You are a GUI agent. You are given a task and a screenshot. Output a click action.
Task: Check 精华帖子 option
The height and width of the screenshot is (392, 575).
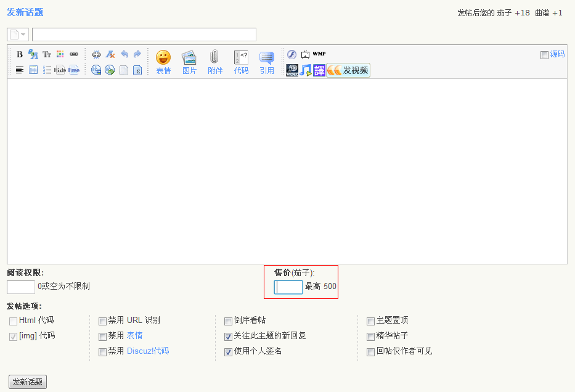(x=371, y=337)
